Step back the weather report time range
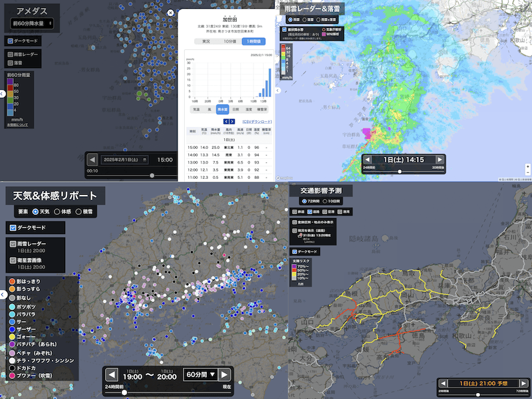 coord(112,374)
